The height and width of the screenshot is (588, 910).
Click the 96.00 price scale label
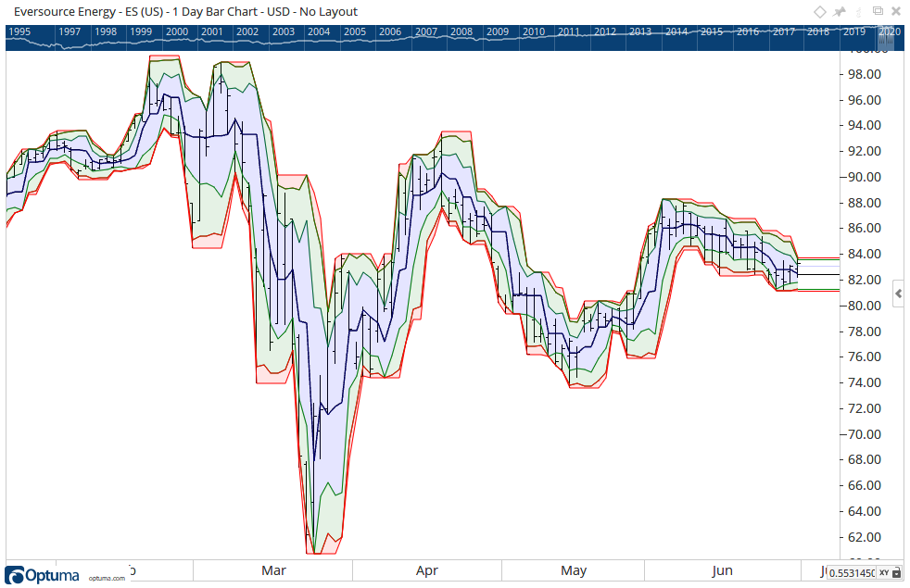[x=865, y=100]
